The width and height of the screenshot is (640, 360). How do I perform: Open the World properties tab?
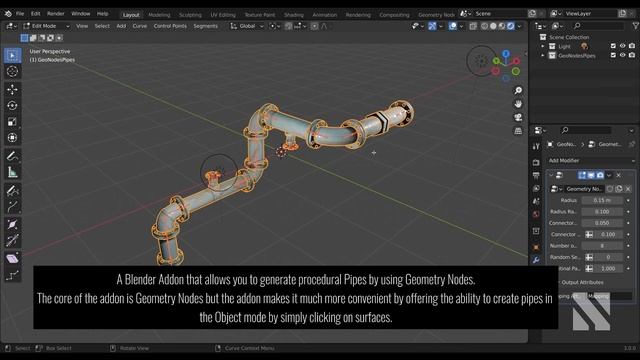point(536,215)
